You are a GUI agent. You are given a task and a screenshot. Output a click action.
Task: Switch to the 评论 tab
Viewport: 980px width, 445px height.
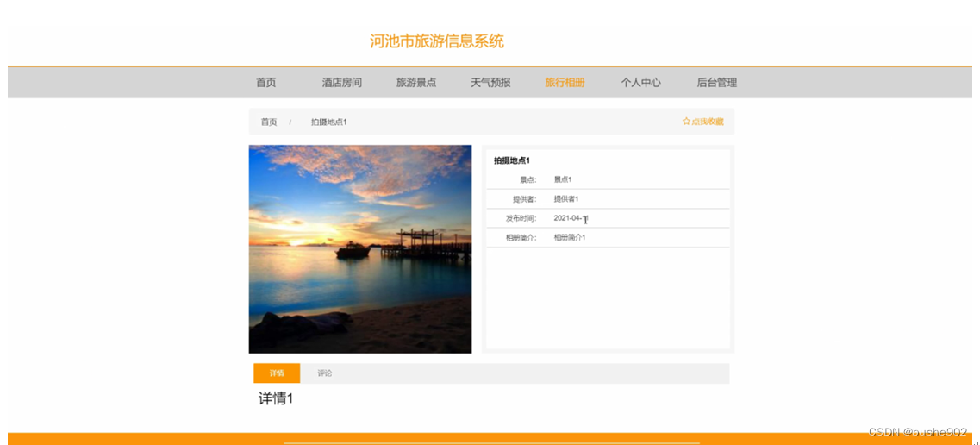pos(324,373)
